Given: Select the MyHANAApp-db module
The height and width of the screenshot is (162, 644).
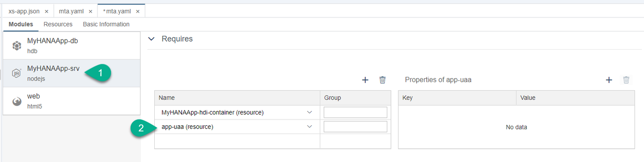Looking at the screenshot, I should coord(72,45).
